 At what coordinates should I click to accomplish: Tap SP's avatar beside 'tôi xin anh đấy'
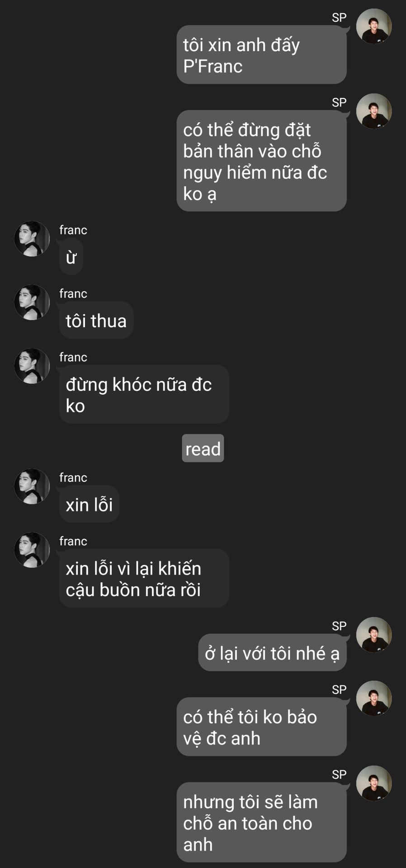(x=374, y=26)
